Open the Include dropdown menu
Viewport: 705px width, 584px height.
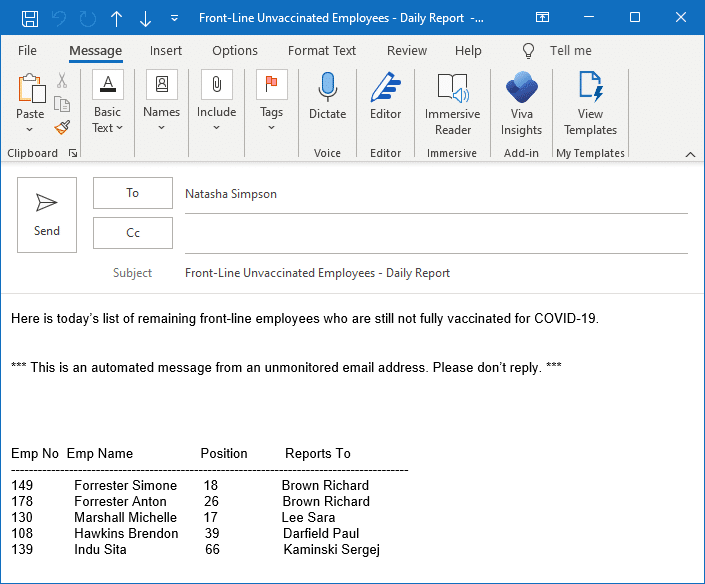216,128
